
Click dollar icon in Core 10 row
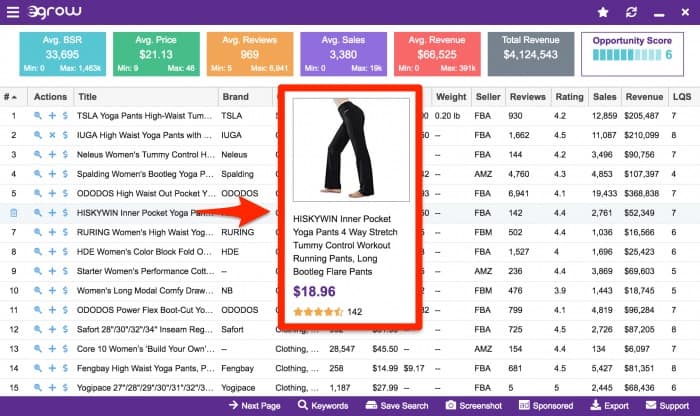[65, 349]
